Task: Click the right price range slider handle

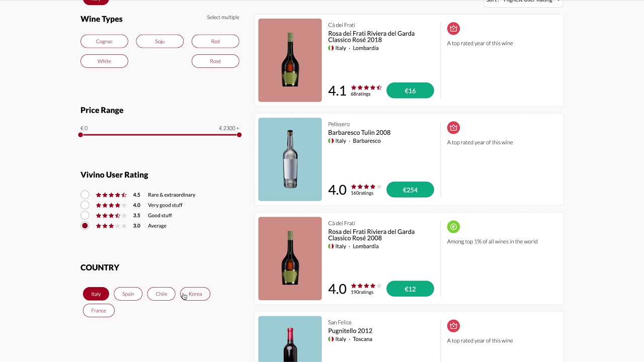Action: 239,135
